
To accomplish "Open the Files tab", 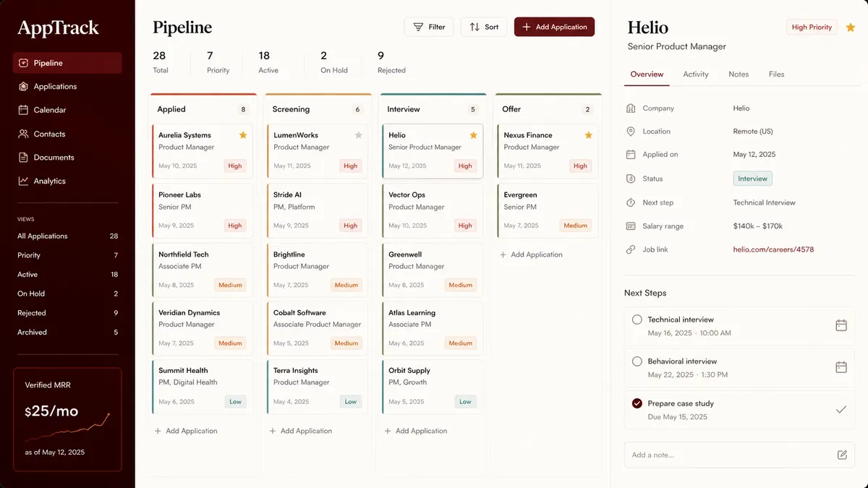I will pyautogui.click(x=776, y=74).
